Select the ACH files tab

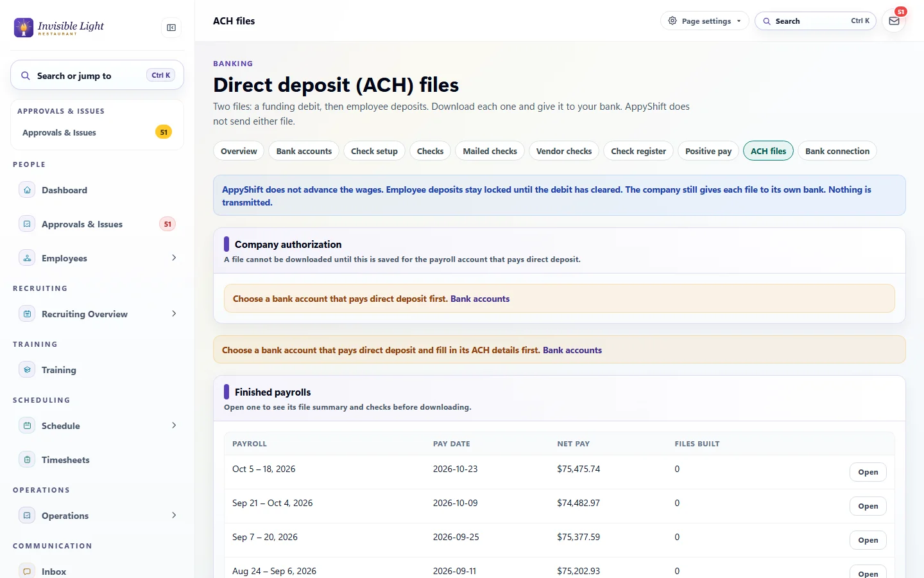click(x=769, y=151)
